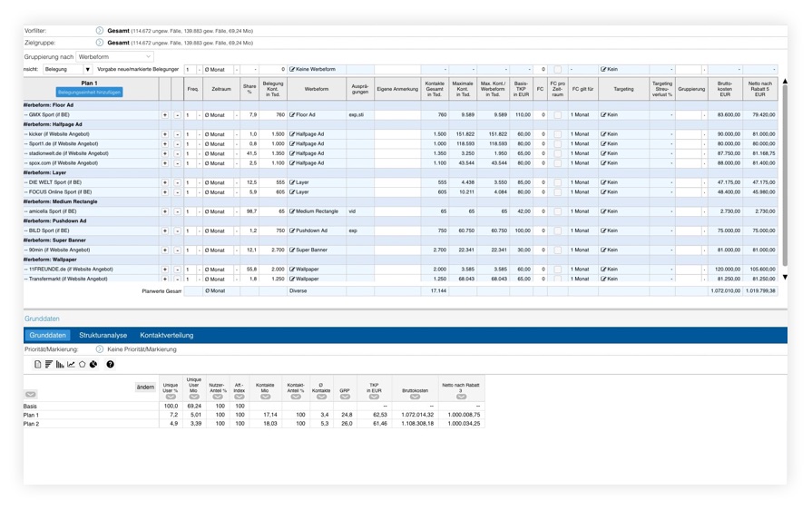This screenshot has width=812, height=510.
Task: Tick FC pro Zeitraum checkbox in Vorgabe row
Action: (557, 69)
